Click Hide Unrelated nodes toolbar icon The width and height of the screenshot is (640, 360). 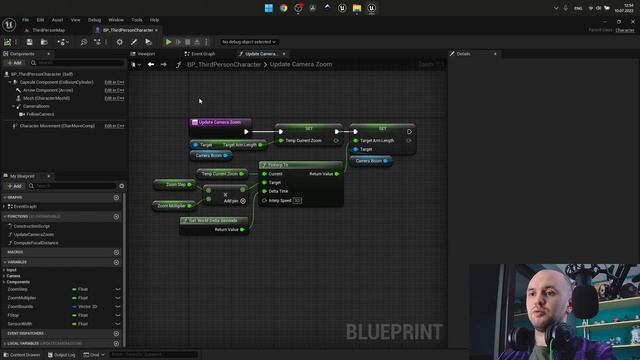(x=97, y=42)
